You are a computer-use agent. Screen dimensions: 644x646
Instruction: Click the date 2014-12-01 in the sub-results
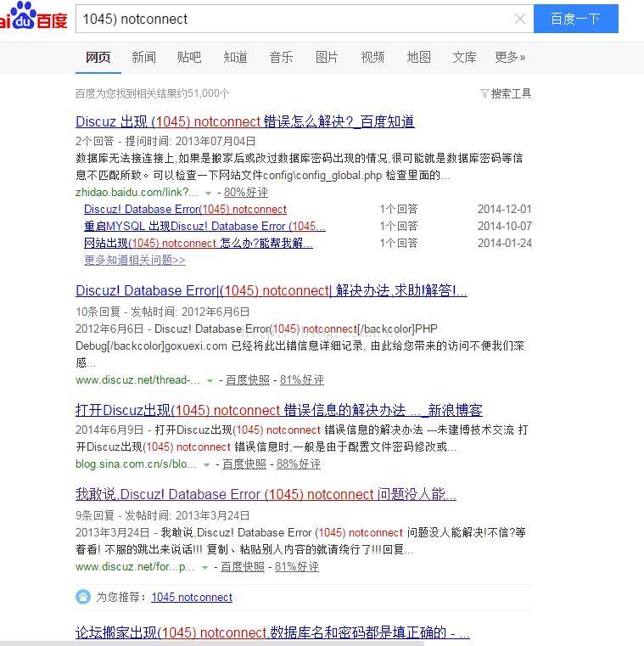(504, 210)
